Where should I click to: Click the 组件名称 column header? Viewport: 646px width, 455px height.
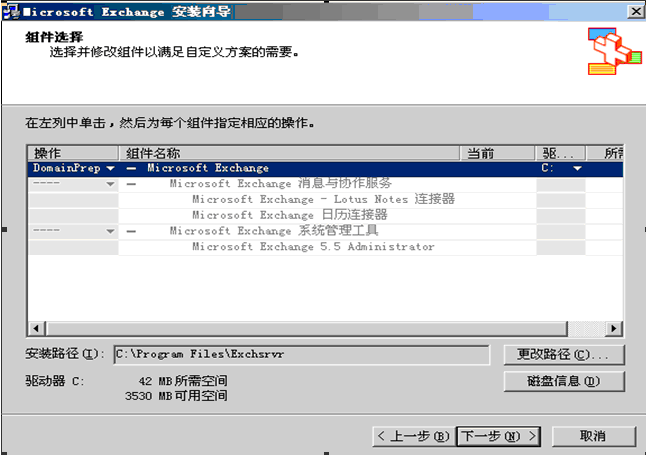click(289, 153)
